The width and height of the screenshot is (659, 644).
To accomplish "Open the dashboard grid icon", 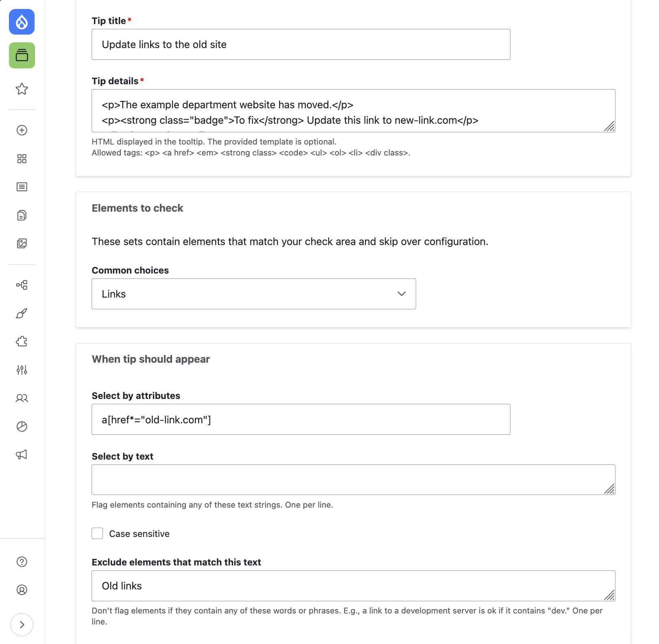I will (x=22, y=159).
